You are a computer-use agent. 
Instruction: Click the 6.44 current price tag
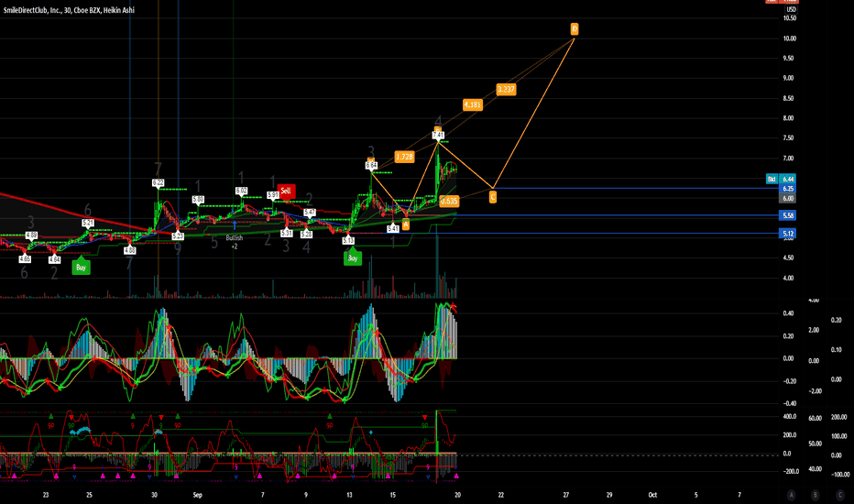(x=787, y=180)
